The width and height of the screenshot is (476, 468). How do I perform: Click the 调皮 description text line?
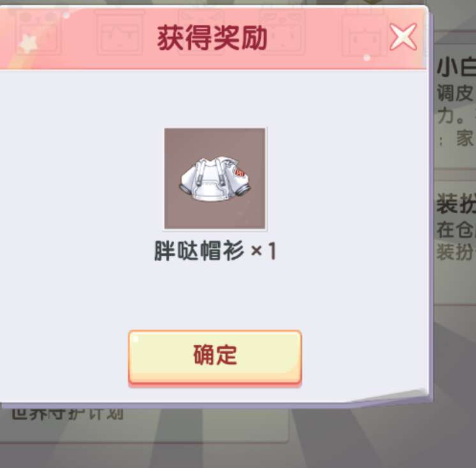click(x=456, y=93)
